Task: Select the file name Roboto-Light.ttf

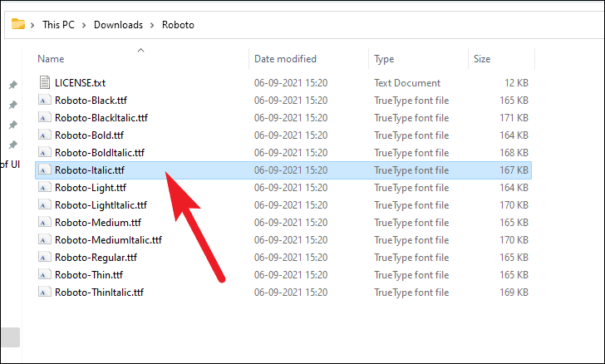Action: 91,188
